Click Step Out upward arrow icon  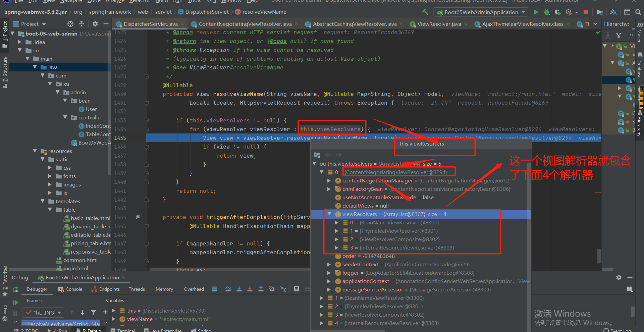coord(261,289)
